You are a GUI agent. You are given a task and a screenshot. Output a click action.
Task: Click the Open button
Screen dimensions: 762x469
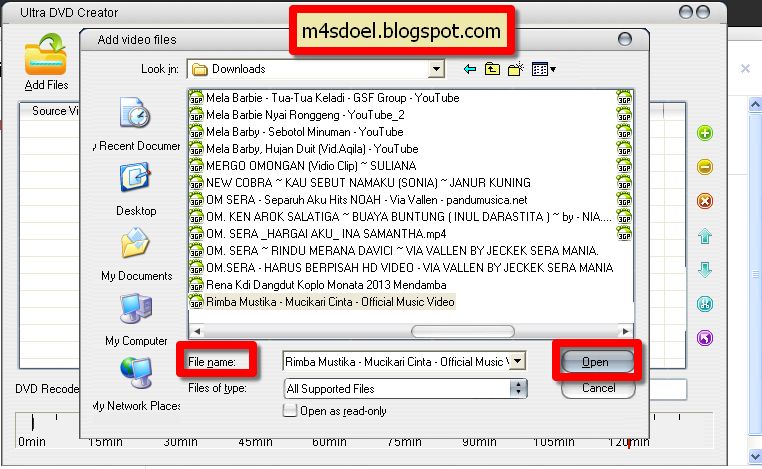click(597, 362)
